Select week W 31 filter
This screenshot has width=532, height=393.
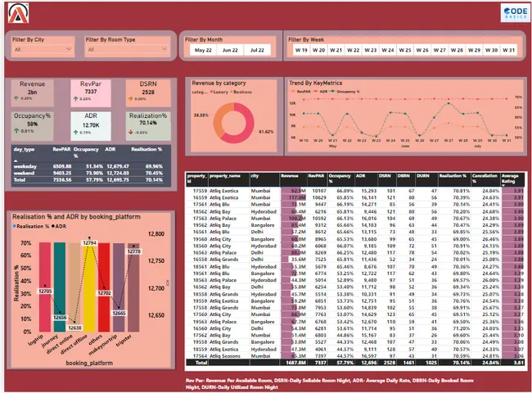point(509,50)
